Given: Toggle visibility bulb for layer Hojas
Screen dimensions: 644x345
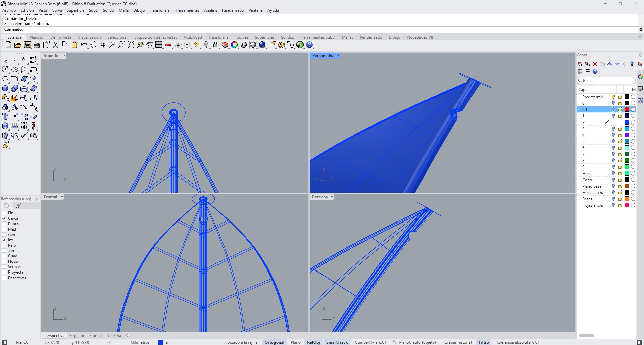Looking at the screenshot, I should [x=613, y=174].
